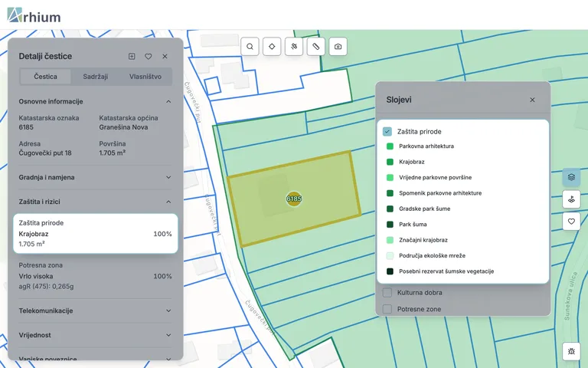Image resolution: width=588 pixels, height=368 pixels.
Task: Add parcel using the plus-square icon
Action: (132, 56)
